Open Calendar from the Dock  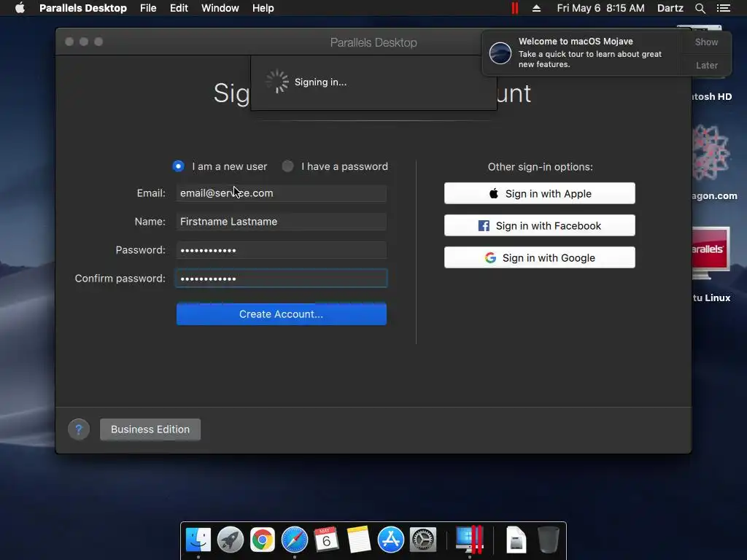[326, 540]
